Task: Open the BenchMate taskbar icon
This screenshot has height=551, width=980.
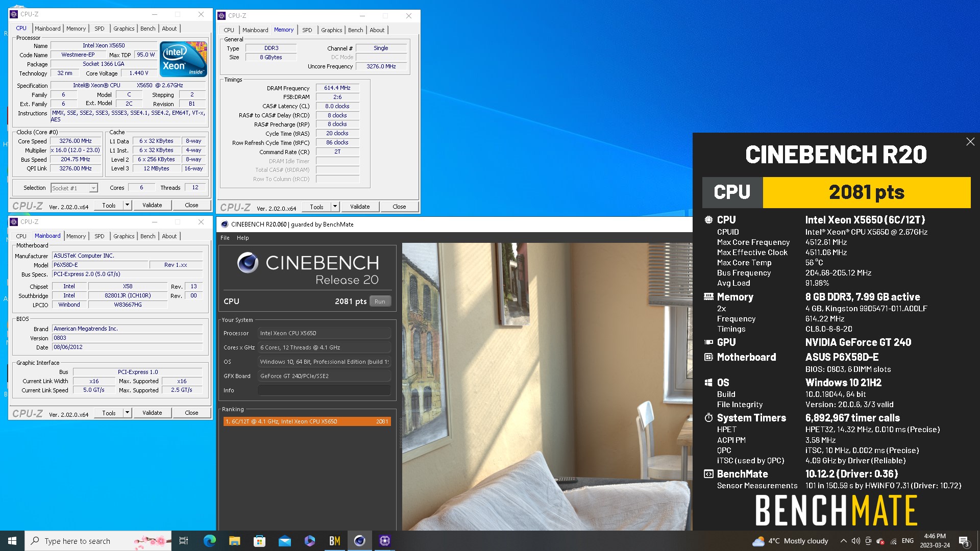Action: click(x=335, y=541)
